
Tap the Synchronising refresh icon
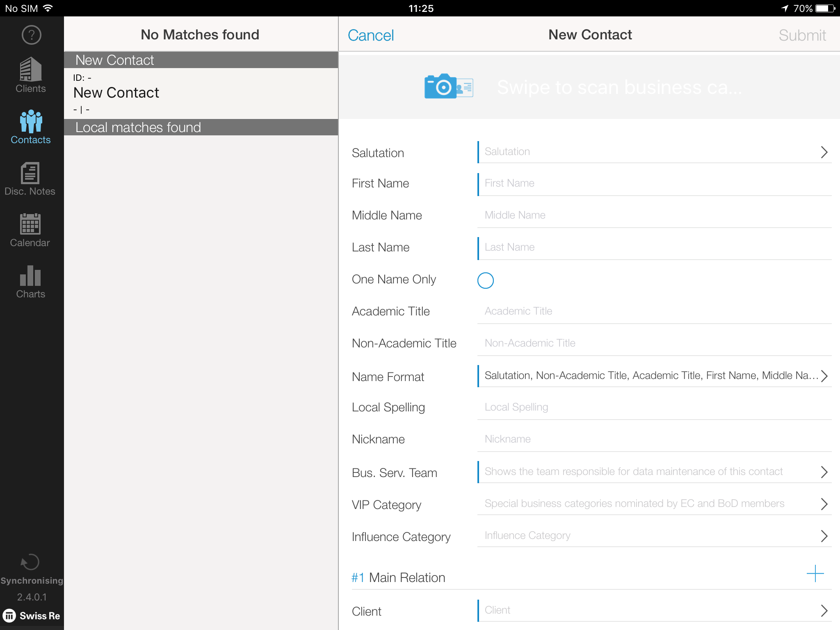(x=30, y=562)
